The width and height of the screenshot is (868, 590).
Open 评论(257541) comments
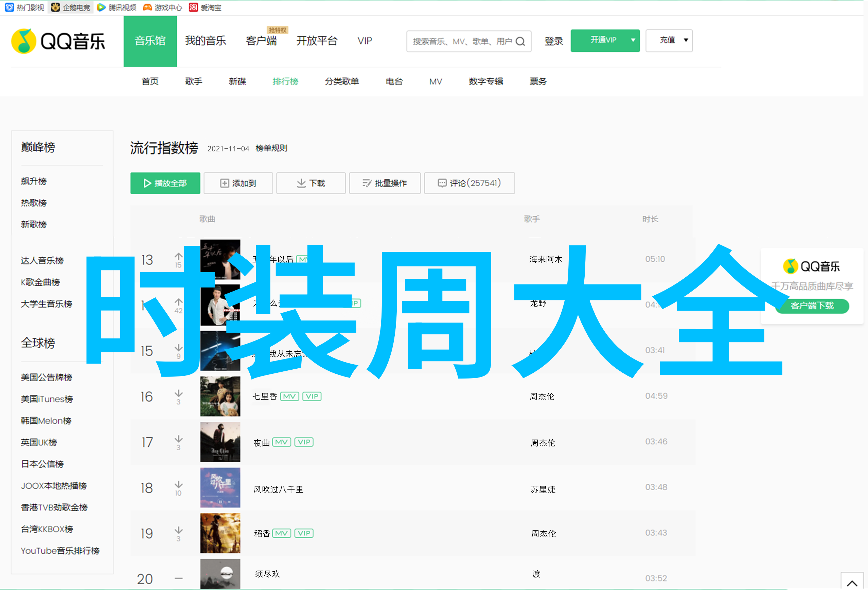coord(470,183)
